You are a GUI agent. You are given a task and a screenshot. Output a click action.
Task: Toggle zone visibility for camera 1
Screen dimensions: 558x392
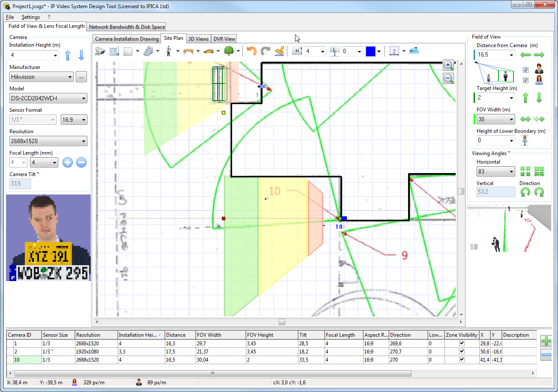point(461,343)
